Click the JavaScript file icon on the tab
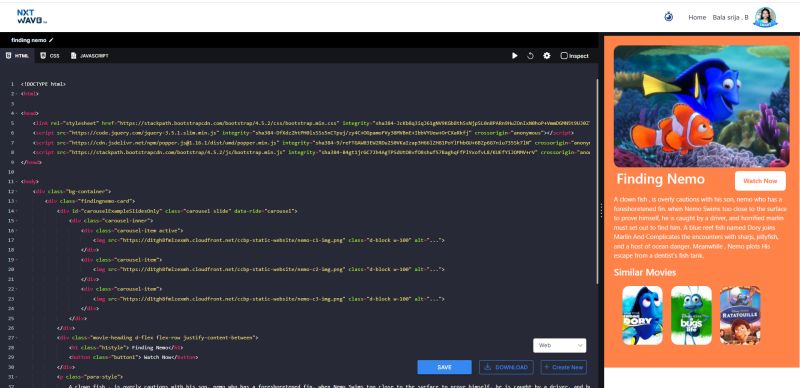Screen dimensions: 800x388 tap(73, 55)
